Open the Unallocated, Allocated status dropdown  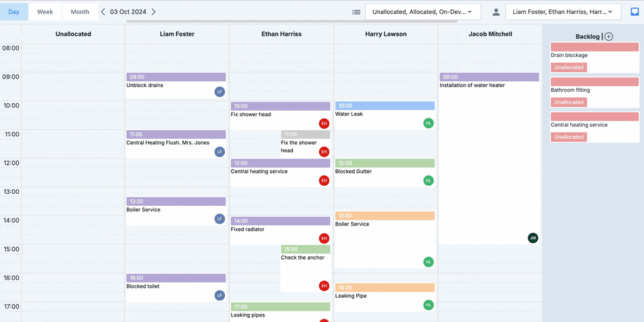423,12
